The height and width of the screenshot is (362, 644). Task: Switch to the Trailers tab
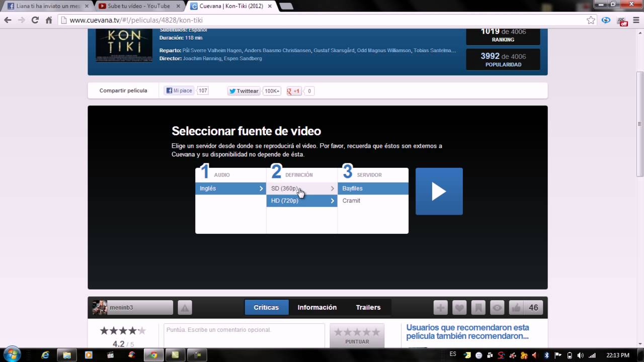368,307
